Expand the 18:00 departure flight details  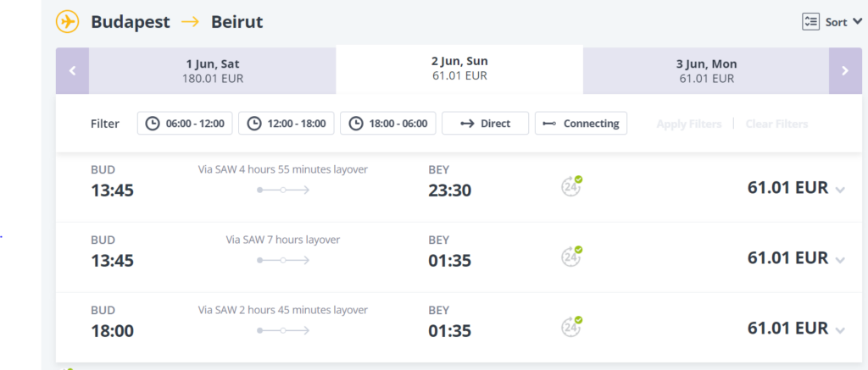click(840, 330)
